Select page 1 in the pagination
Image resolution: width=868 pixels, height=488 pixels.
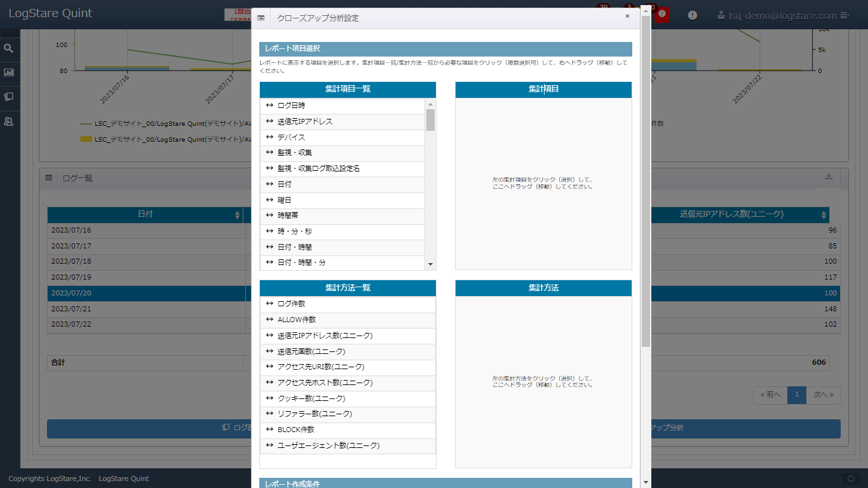797,395
